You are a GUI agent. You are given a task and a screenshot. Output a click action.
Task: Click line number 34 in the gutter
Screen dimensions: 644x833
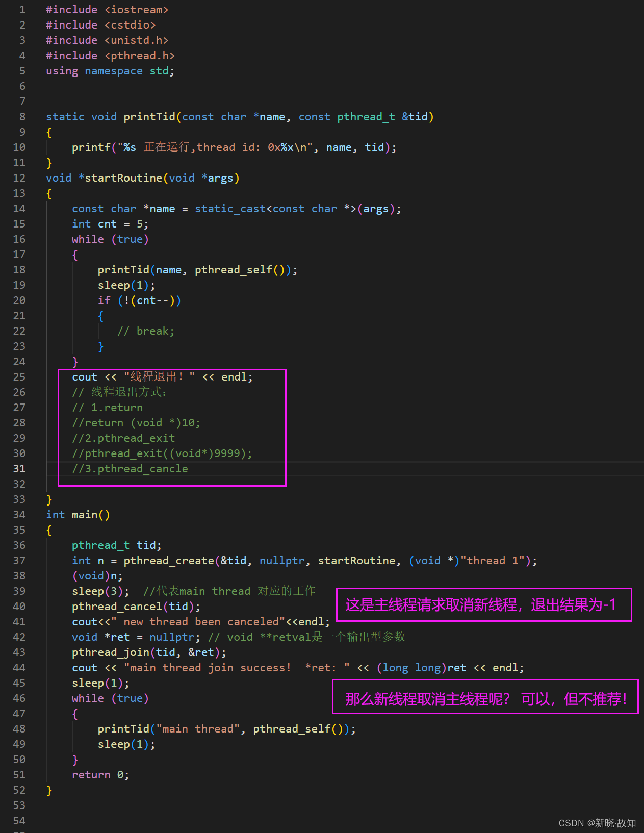coord(19,515)
